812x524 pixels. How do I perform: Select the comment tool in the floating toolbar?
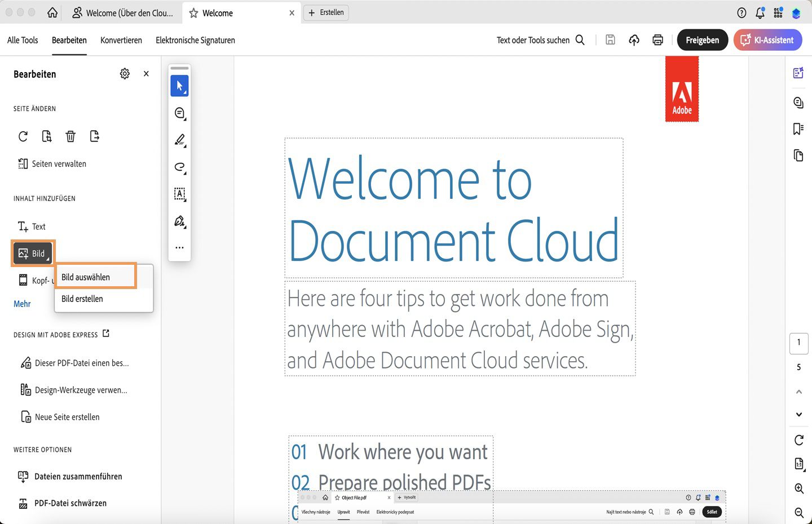179,113
